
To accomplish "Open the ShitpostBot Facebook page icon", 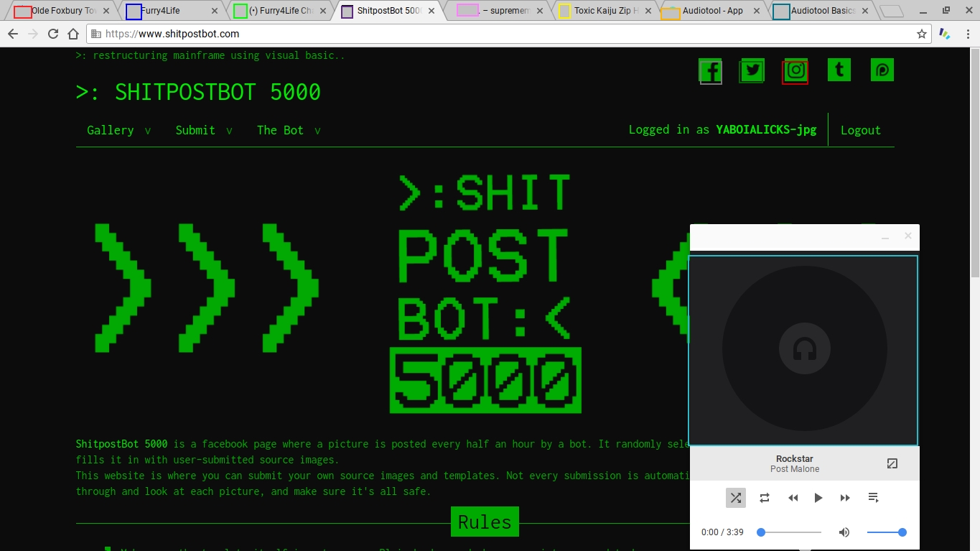I will tap(711, 70).
